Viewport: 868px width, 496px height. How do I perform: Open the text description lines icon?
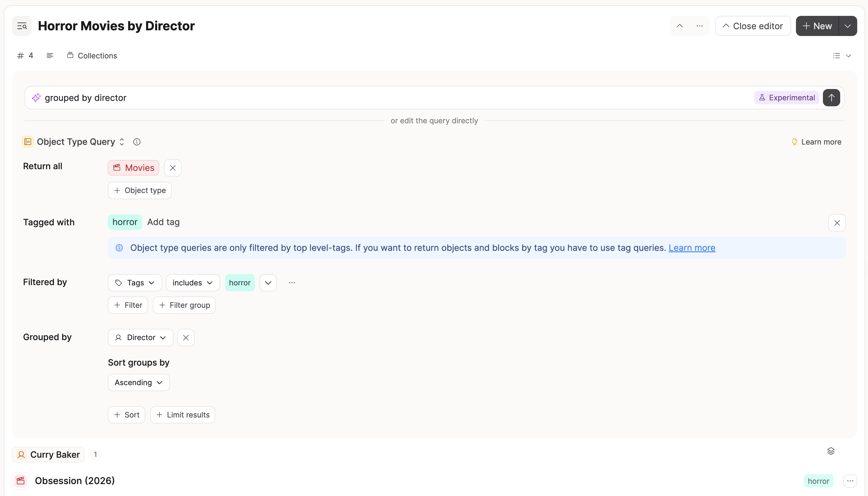point(50,56)
